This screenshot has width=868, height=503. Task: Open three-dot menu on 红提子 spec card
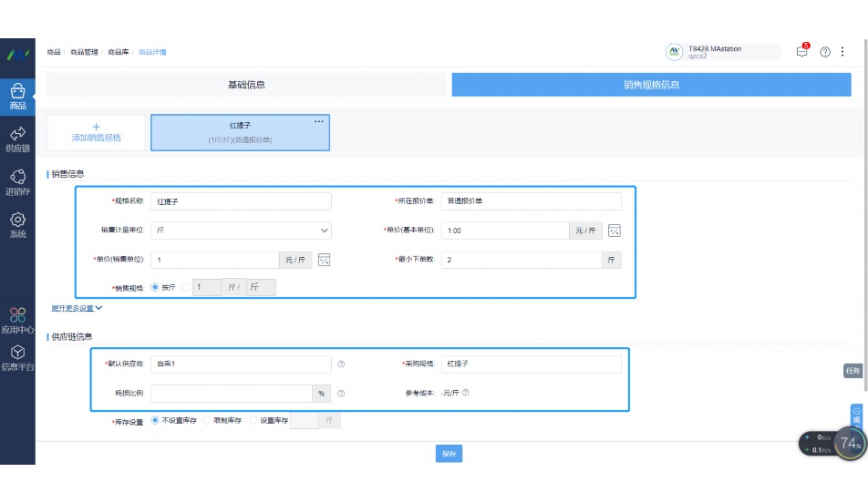click(x=319, y=121)
